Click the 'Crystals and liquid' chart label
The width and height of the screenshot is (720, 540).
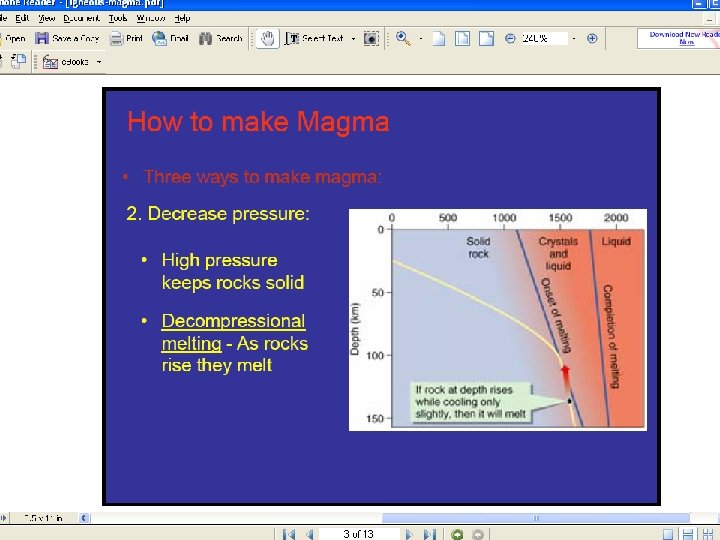pos(558,253)
